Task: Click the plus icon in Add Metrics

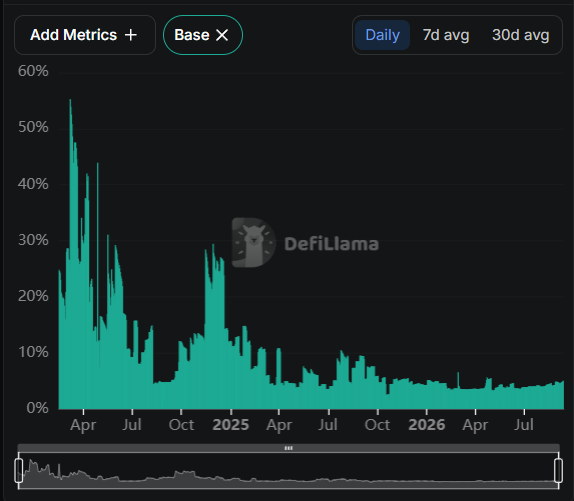Action: click(131, 35)
